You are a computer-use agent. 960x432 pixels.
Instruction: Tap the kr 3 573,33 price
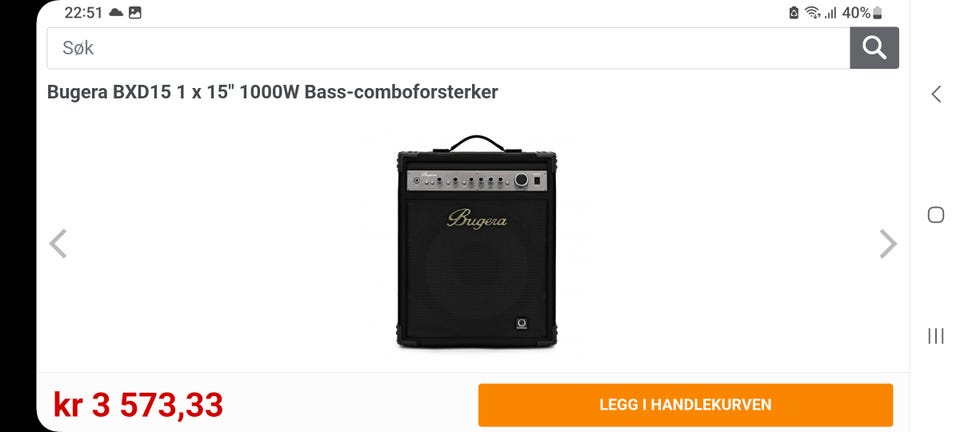click(x=138, y=404)
